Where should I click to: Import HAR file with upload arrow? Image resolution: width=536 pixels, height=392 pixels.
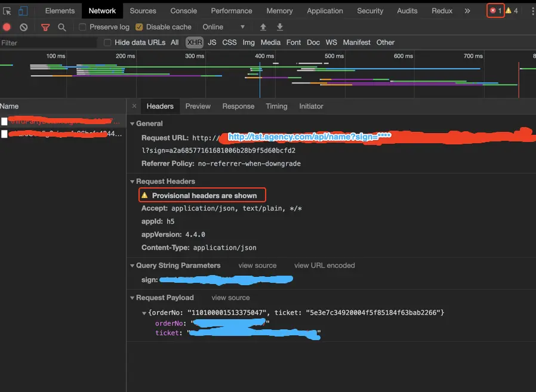263,27
